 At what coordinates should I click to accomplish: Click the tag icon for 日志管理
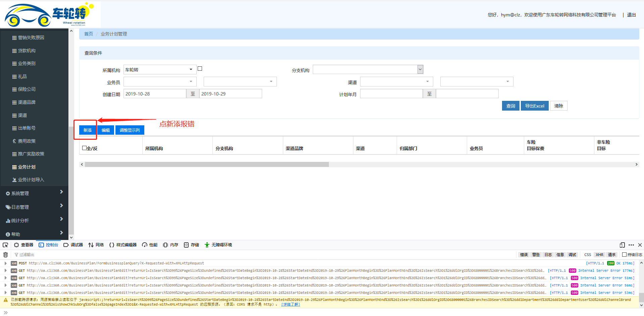[x=8, y=207]
